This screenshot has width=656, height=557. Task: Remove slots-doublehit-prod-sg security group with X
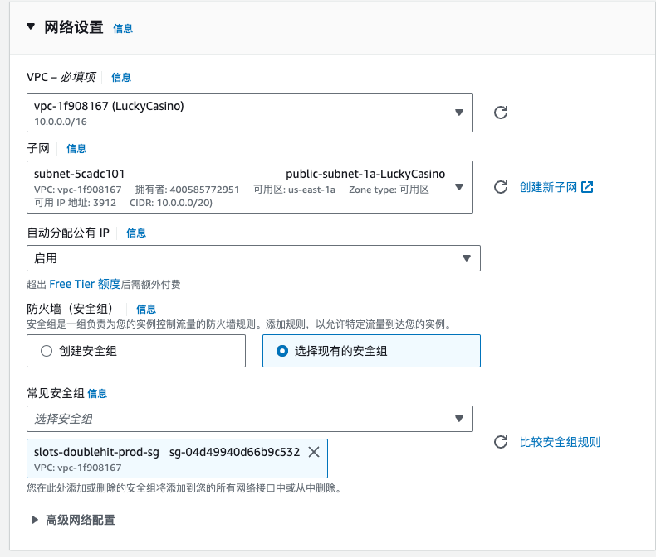(314, 452)
